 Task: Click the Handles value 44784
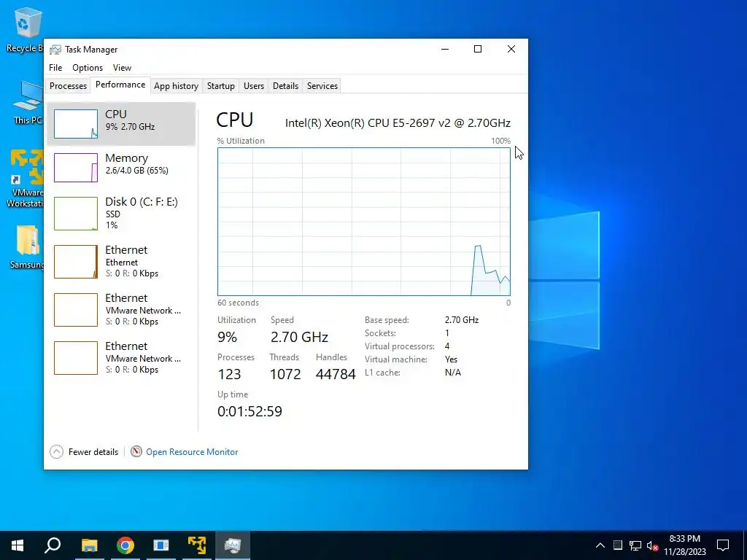[x=336, y=374]
